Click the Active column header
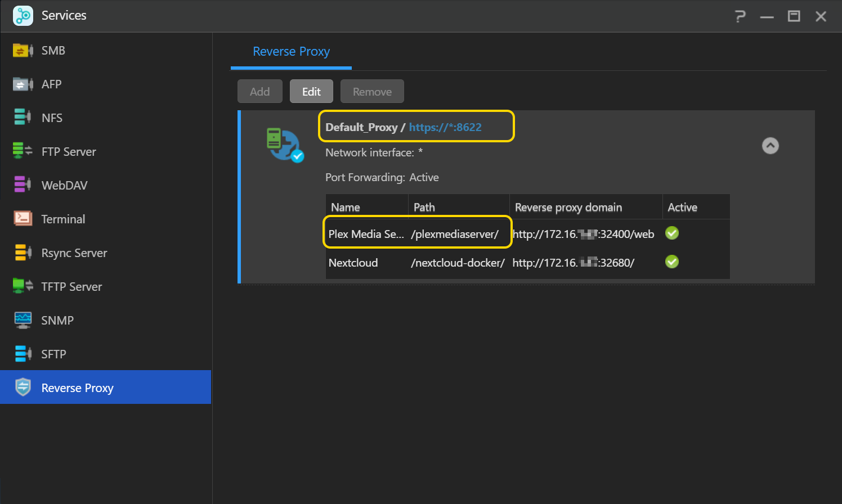This screenshot has width=842, height=504. pyautogui.click(x=696, y=207)
